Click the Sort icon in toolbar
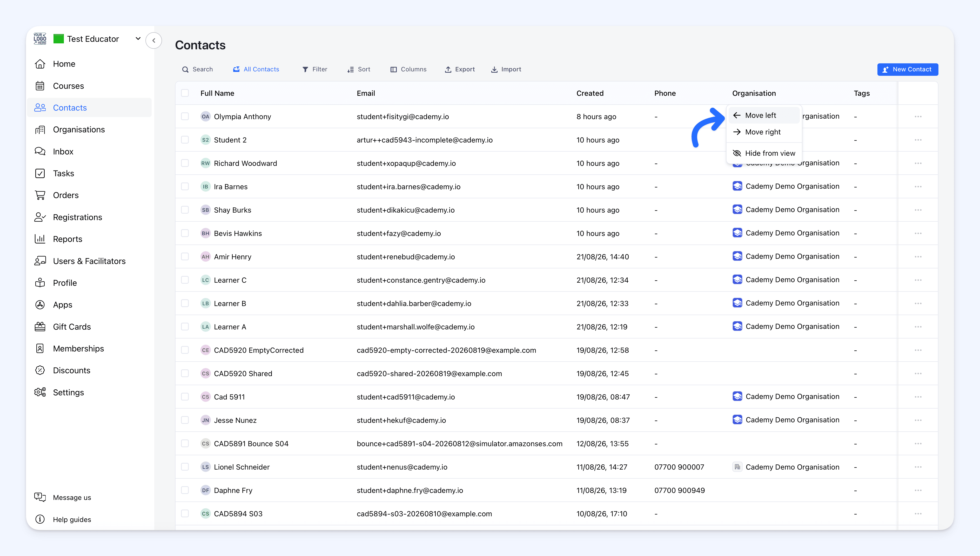Image resolution: width=980 pixels, height=556 pixels. pos(351,70)
